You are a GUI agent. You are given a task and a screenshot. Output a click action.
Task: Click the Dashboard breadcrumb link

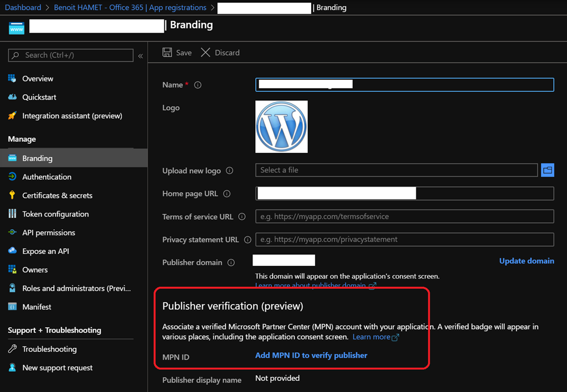tap(23, 8)
